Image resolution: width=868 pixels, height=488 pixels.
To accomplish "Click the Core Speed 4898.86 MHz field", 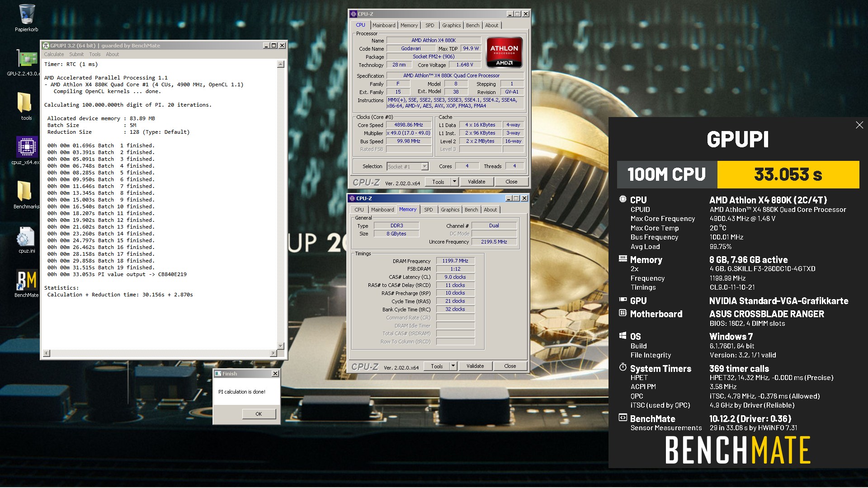I will [409, 125].
